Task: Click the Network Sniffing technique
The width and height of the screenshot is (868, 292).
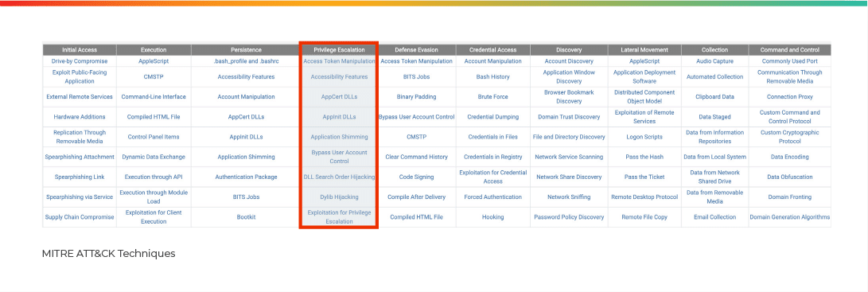Action: [x=569, y=197]
